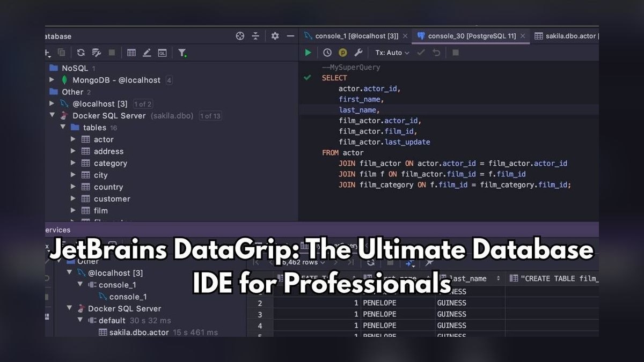Select result row number 4
Image resolution: width=644 pixels, height=362 pixels.
tap(260, 326)
